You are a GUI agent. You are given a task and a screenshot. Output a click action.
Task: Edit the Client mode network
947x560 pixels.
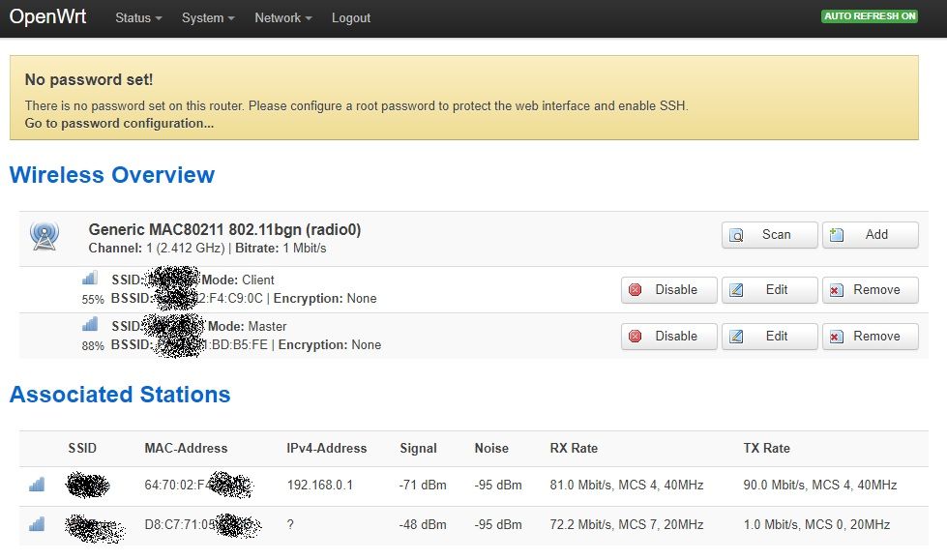(x=769, y=289)
